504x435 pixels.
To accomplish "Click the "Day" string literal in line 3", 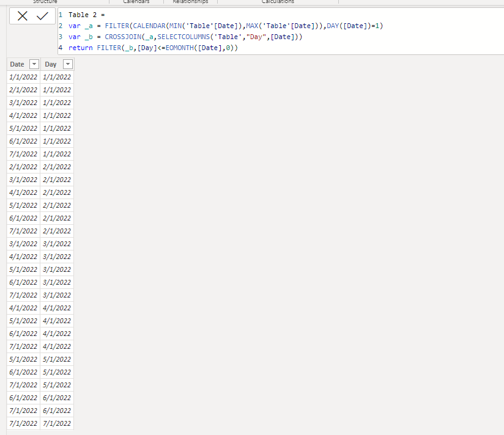I will click(x=256, y=37).
